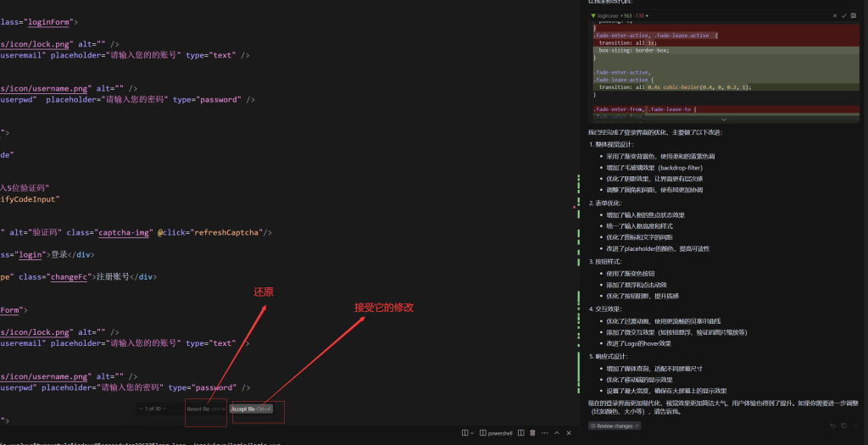This screenshot has width=868, height=445.
Task: Click the Logo hover effect bullet
Action: [x=638, y=343]
